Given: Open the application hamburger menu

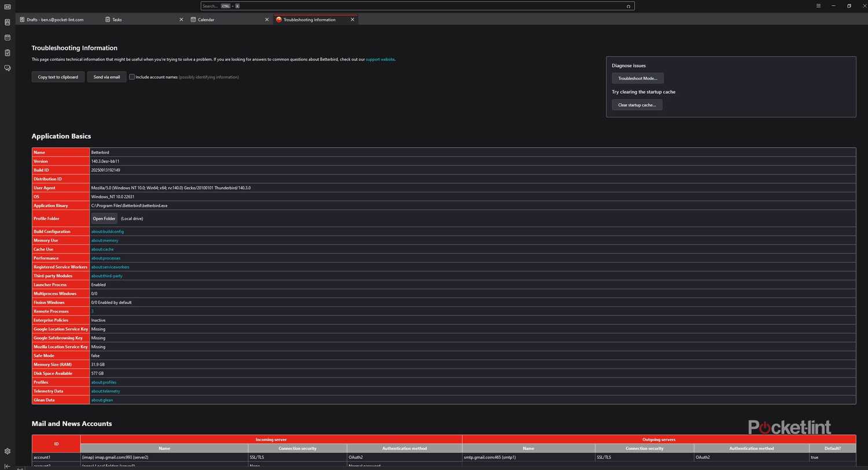Looking at the screenshot, I should coord(818,6).
